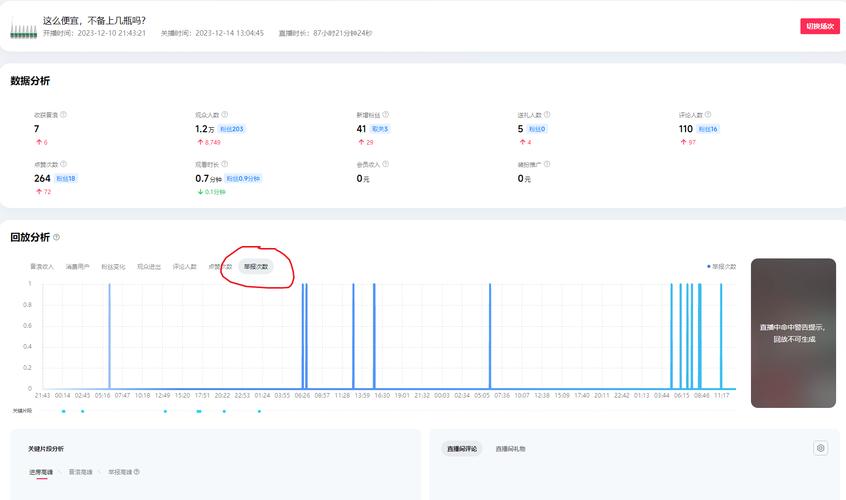Screen dimensions: 846x500
Task: Switch to 进房高峰 segment tab
Action: point(41,472)
